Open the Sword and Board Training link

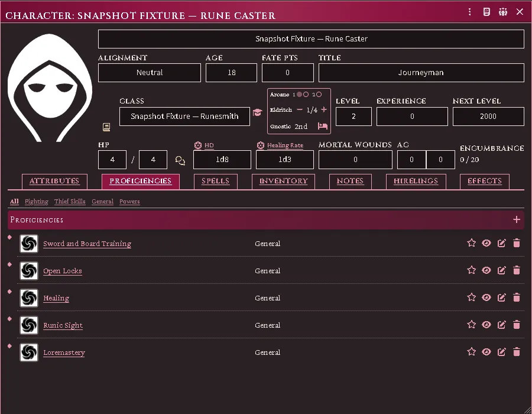87,244
